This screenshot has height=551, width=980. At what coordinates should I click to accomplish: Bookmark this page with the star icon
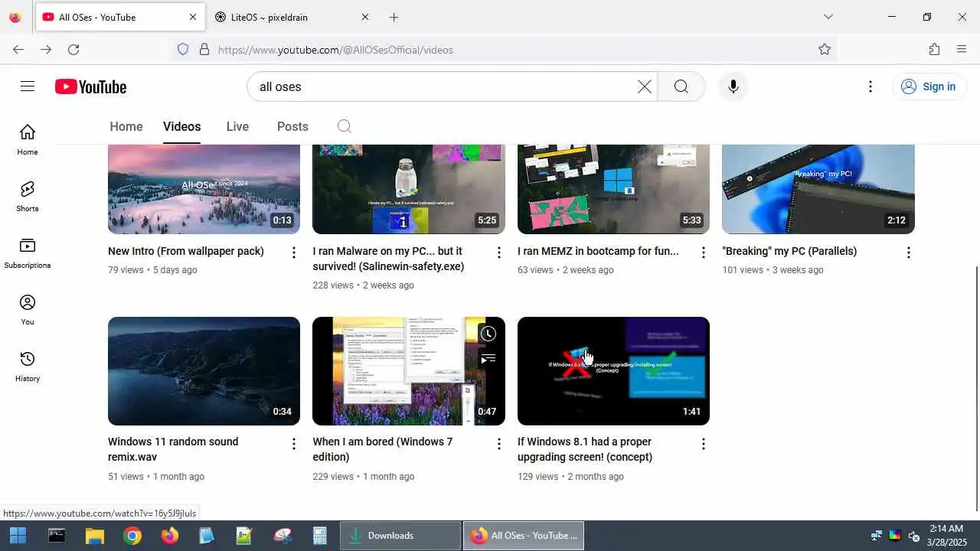(x=825, y=50)
